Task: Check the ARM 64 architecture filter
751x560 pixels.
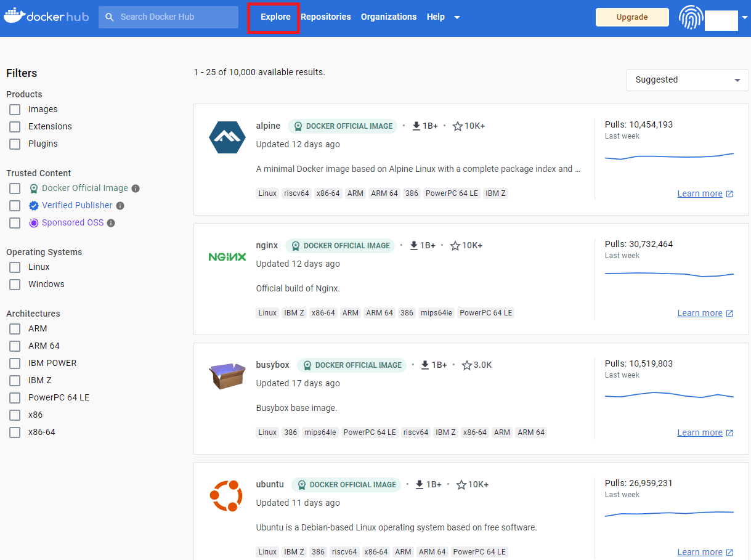Action: coord(15,346)
